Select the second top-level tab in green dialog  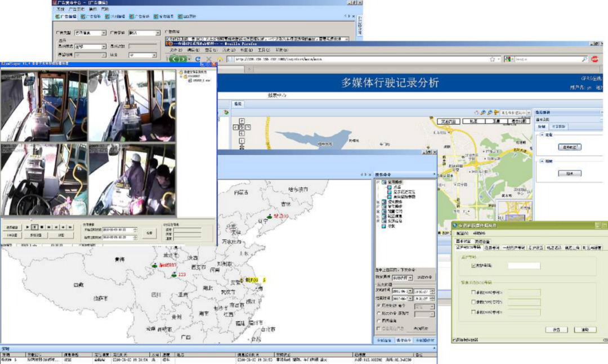click(482, 241)
